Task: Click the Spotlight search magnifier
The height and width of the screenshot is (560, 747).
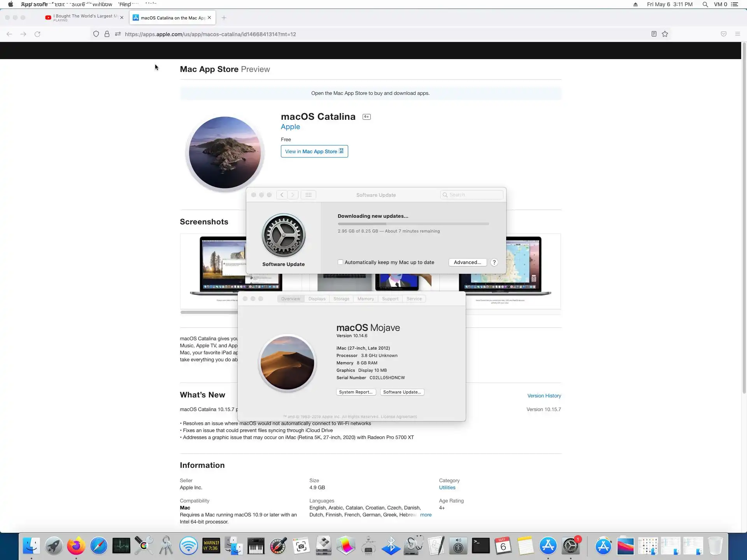Action: coord(705,4)
